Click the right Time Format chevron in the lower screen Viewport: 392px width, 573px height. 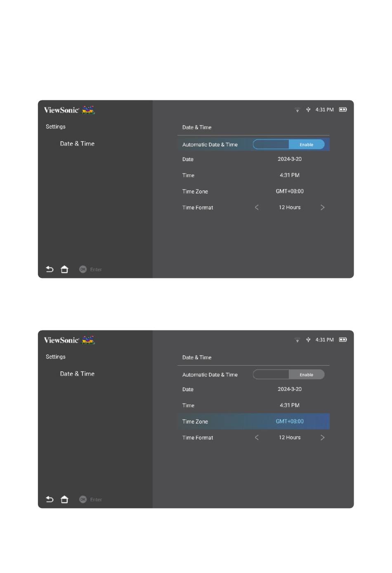[323, 437]
